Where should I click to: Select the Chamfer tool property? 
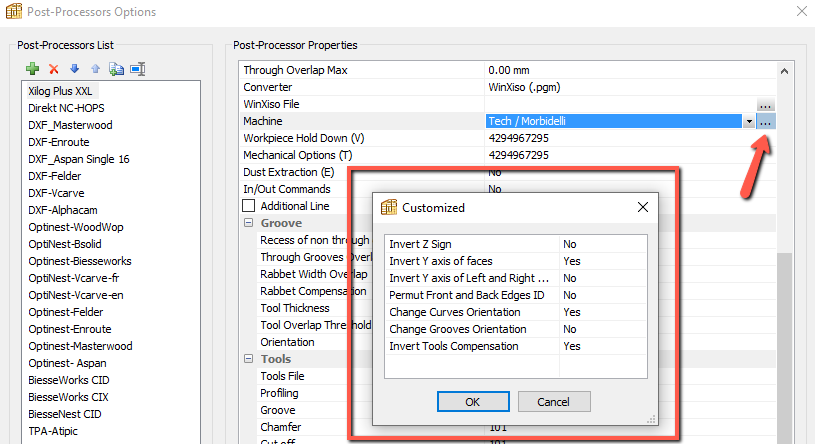[x=281, y=427]
